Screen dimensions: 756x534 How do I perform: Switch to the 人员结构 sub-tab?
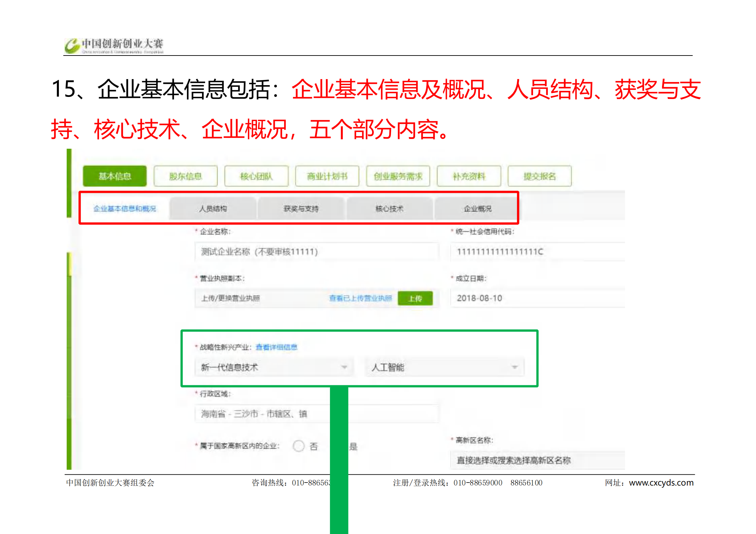pos(213,209)
